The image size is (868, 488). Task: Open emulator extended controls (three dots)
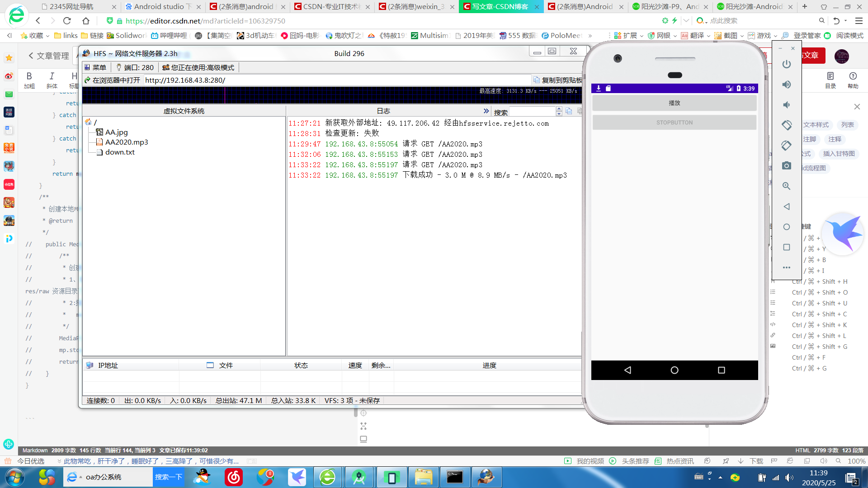[787, 267]
